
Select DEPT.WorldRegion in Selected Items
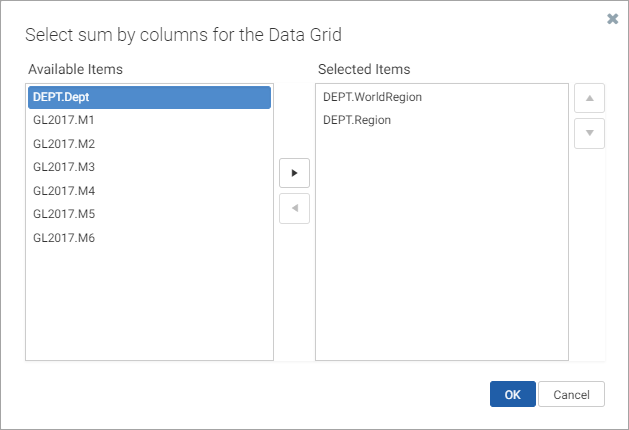coord(442,97)
